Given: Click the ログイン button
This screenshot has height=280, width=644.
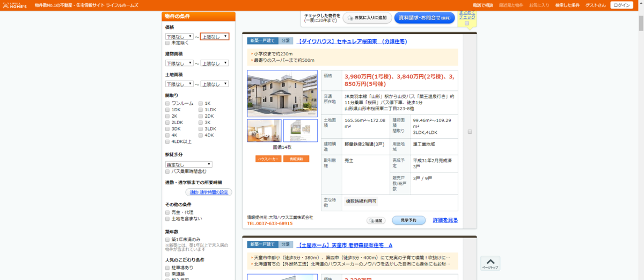Looking at the screenshot, I should [x=621, y=5].
